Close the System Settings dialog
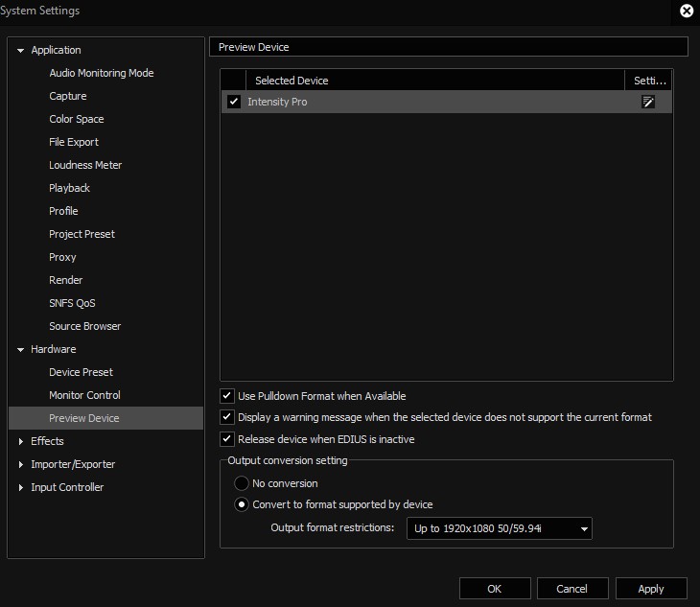The height and width of the screenshot is (607, 700). 687,11
